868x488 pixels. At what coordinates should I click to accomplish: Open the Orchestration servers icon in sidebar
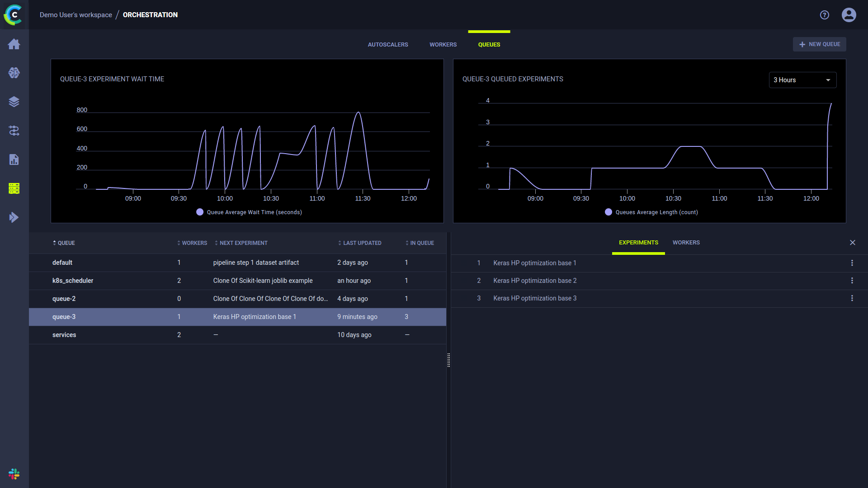(14, 188)
